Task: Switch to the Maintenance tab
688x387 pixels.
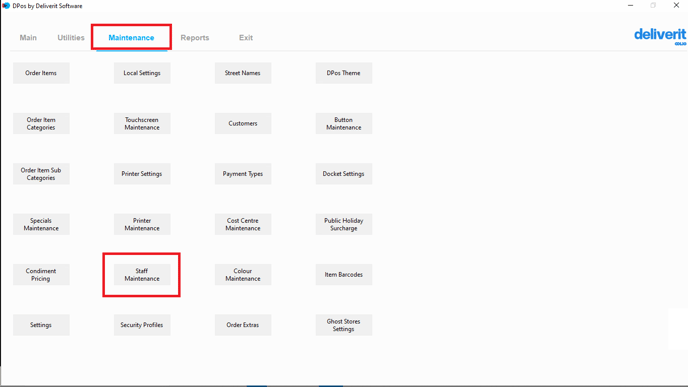Action: pyautogui.click(x=131, y=38)
